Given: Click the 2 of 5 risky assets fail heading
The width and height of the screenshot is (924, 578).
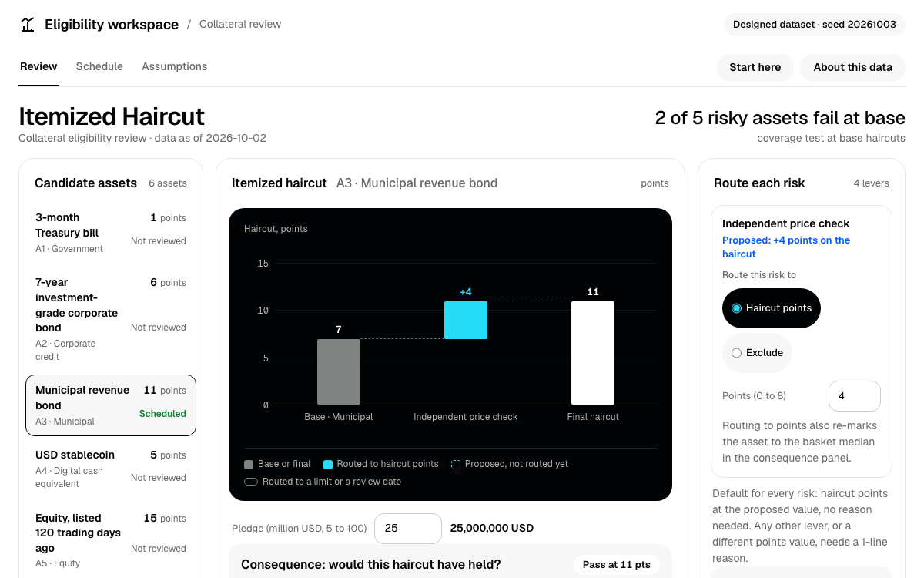Looking at the screenshot, I should [780, 118].
